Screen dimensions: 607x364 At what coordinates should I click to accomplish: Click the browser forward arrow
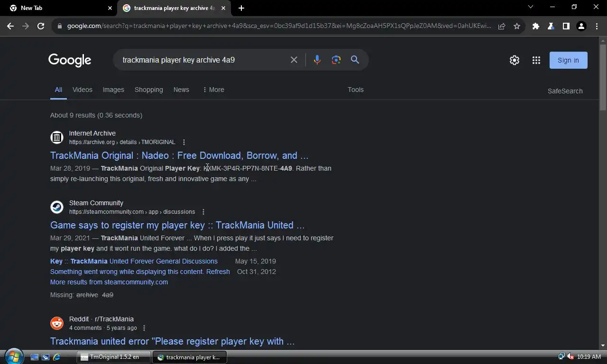(26, 26)
